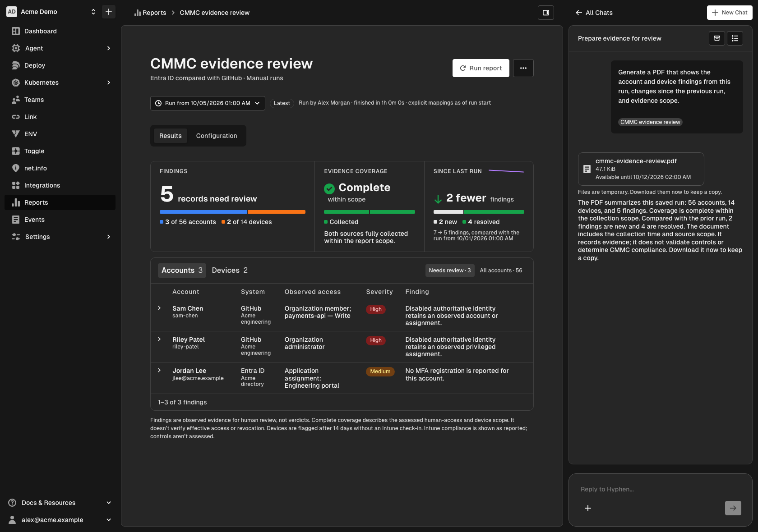Download cmmc-evidence-review.pdf file
The image size is (758, 532).
pos(641,169)
